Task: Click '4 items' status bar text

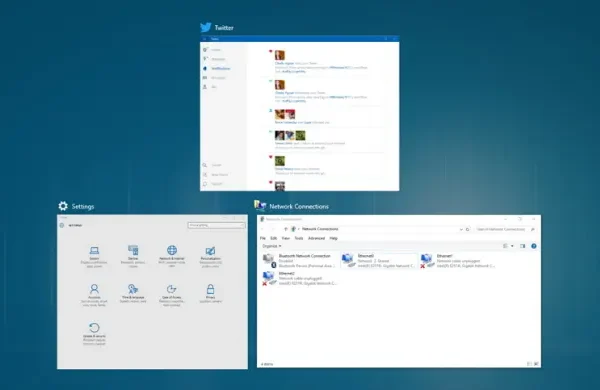Action: 267,364
